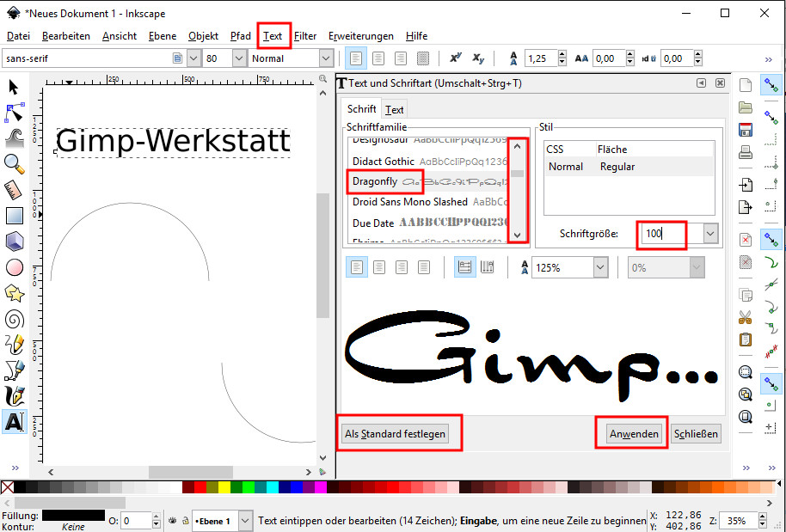Click the Schließen button

[x=696, y=434]
